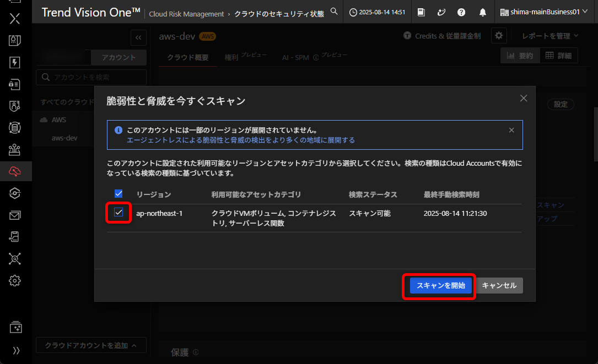The height and width of the screenshot is (364, 598).
Task: Open クラウドアカウントを追加 dropdown button
Action: (x=91, y=345)
